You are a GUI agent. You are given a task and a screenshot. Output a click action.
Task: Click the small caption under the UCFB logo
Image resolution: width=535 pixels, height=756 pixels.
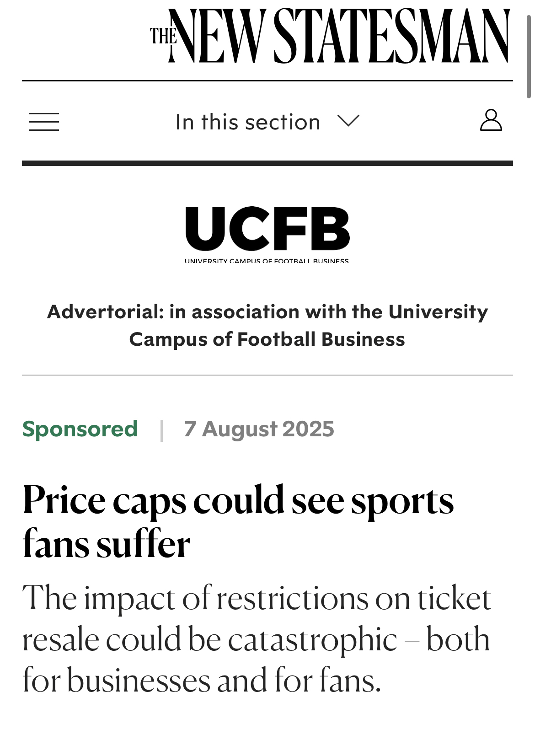(x=267, y=261)
